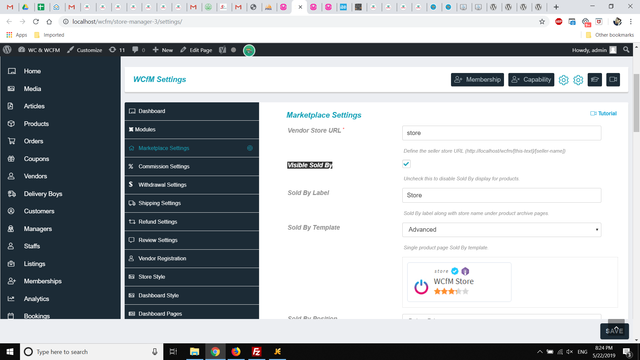This screenshot has height=360, width=640.
Task: Click the Delivery Boys truck icon
Action: [x=11, y=194]
